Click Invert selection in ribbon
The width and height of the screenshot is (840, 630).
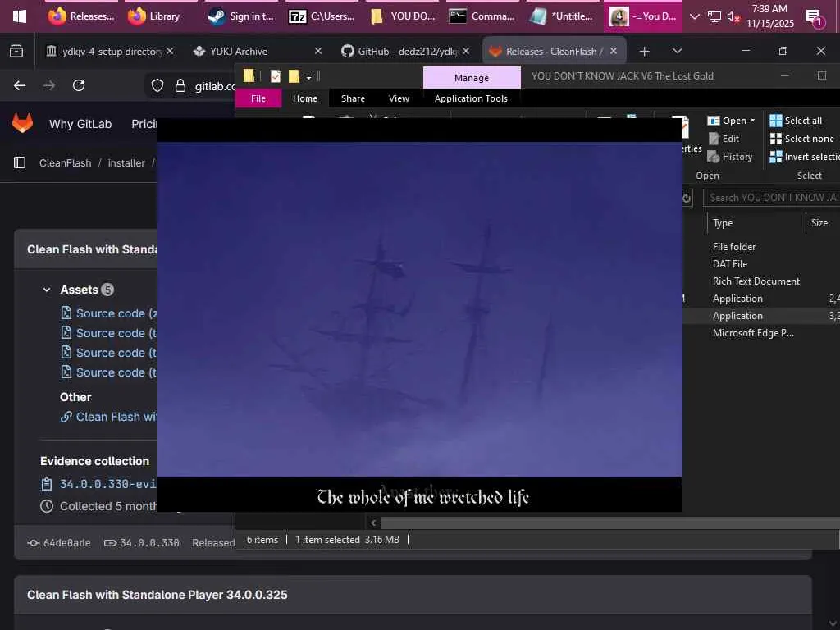coord(804,157)
